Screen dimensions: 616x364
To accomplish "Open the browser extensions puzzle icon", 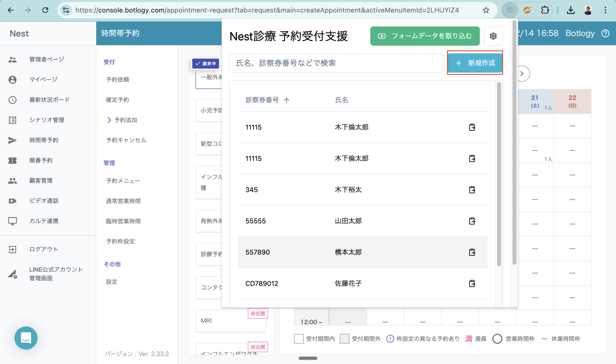I will click(545, 10).
